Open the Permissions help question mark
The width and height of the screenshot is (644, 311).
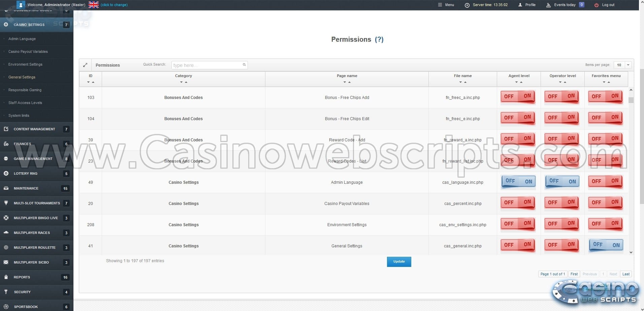click(379, 39)
